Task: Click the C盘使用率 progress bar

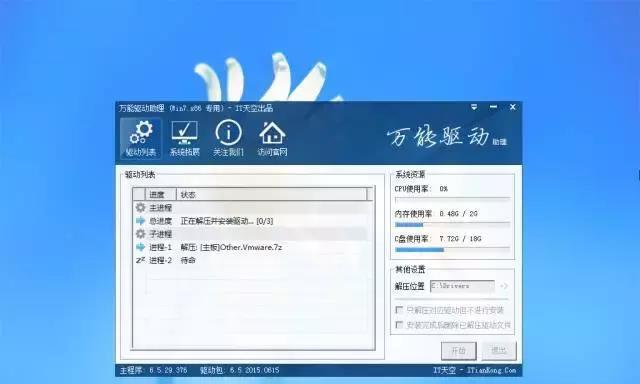Action: (x=452, y=249)
